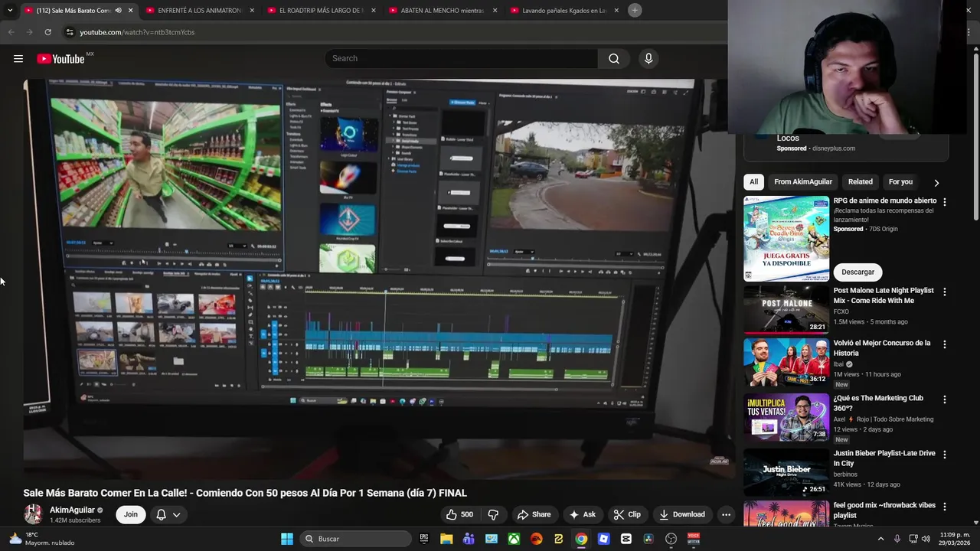Select the All filter chip
Screen dimensions: 980x551
754,182
